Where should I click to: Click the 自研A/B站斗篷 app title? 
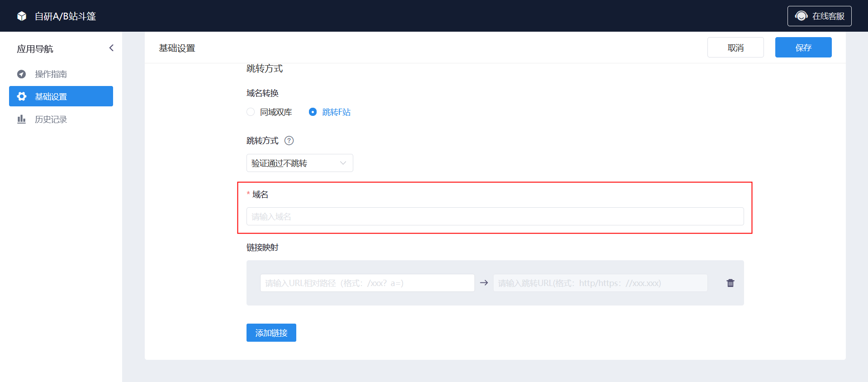tap(66, 16)
